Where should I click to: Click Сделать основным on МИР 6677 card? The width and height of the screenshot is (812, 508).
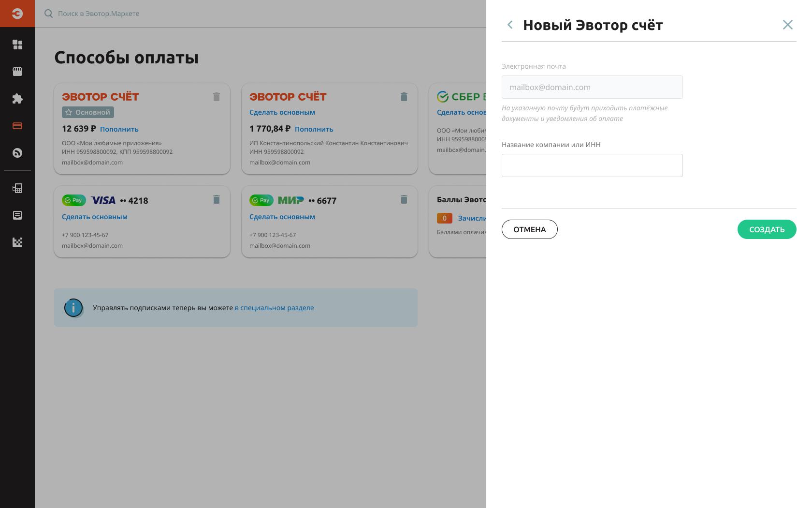[282, 217]
